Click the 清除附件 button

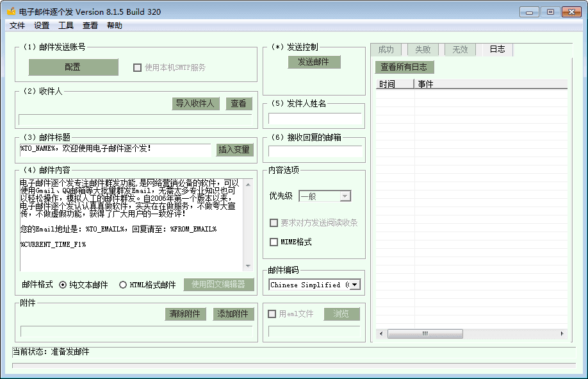[185, 314]
